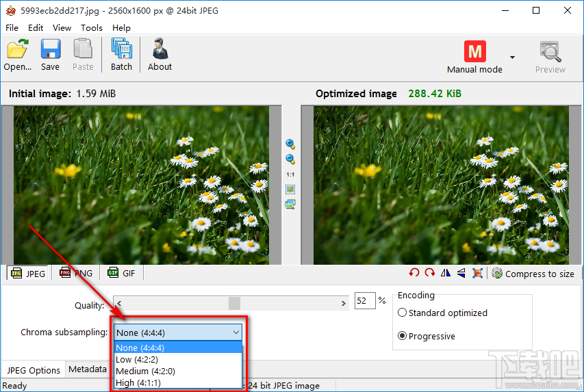Choose Low (4:2:2) subsampling
The image size is (584, 392).
(178, 360)
